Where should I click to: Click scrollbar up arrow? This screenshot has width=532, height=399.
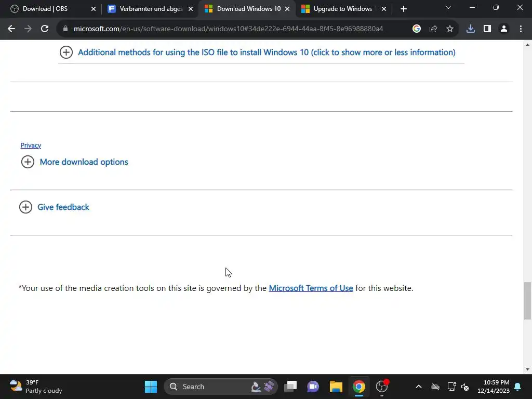click(527, 45)
